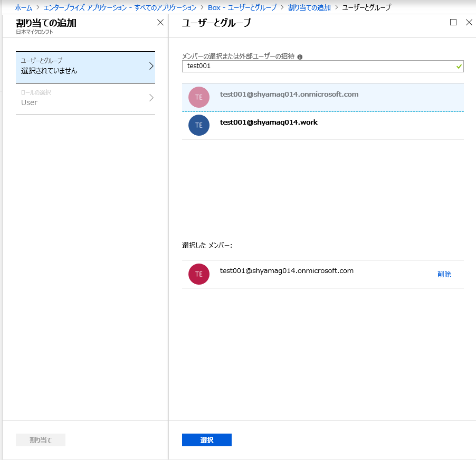Select test001@shyamag014.onmicrosoft.com in search results
Image resolution: width=476 pixels, height=460 pixels.
coord(322,97)
